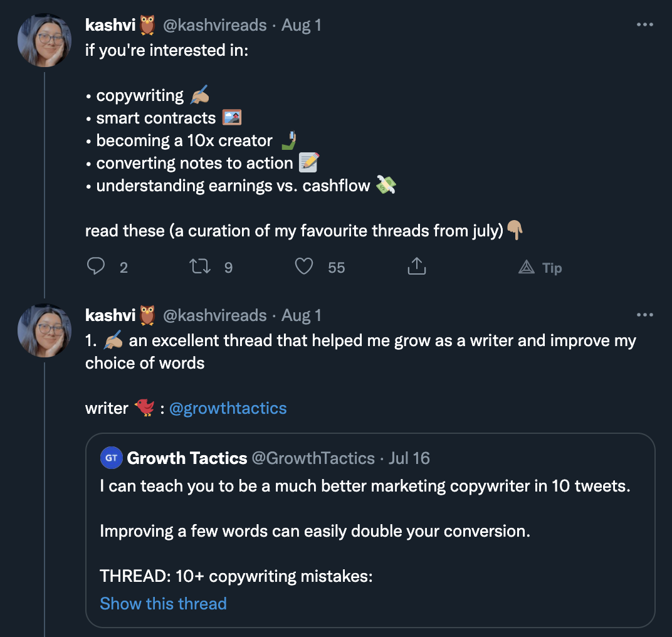Click the reply count 2 on first tweet

(123, 268)
